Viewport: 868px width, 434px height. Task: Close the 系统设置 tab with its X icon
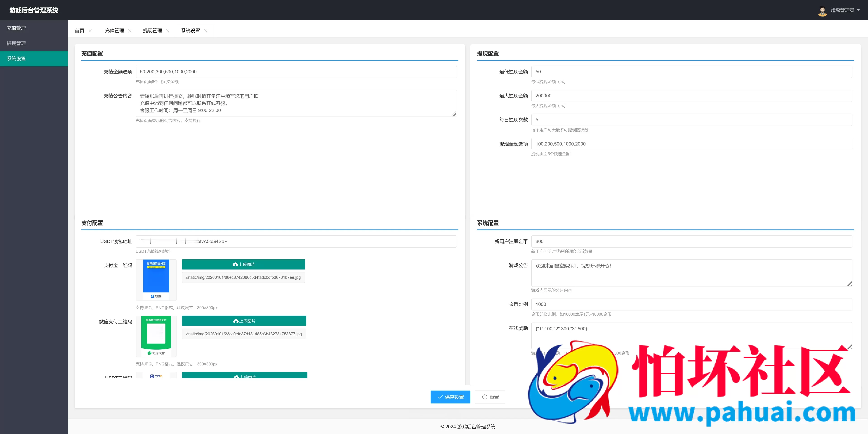(x=206, y=31)
